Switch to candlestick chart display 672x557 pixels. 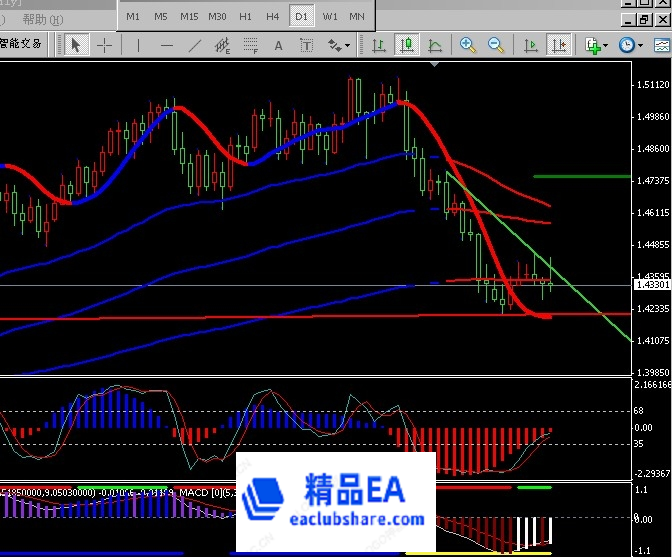click(407, 45)
